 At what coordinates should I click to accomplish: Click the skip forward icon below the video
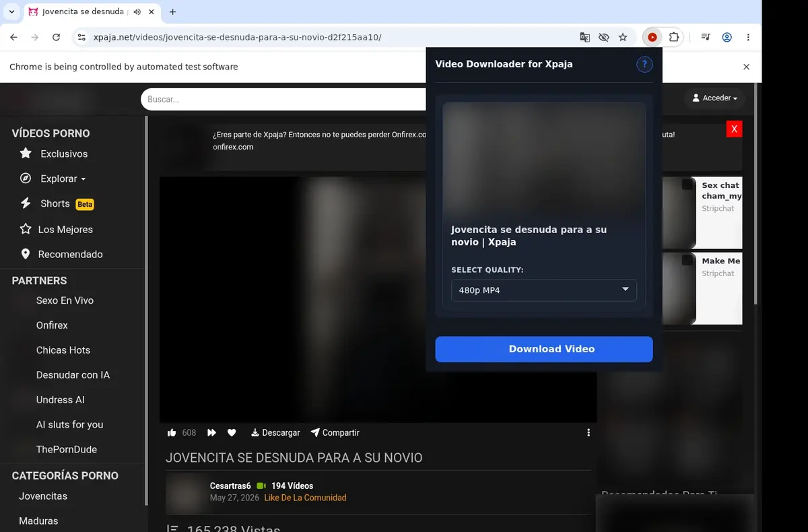click(x=211, y=432)
